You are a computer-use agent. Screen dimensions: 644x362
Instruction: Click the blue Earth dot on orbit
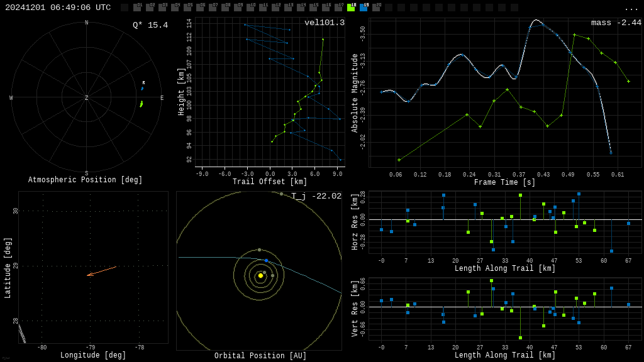click(x=266, y=261)
